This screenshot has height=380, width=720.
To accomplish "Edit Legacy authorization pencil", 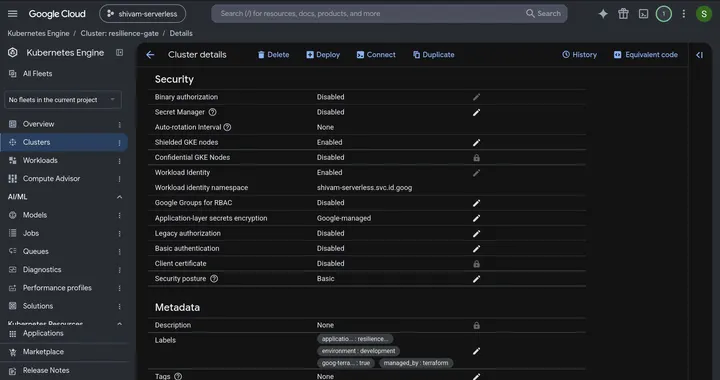I will point(476,234).
